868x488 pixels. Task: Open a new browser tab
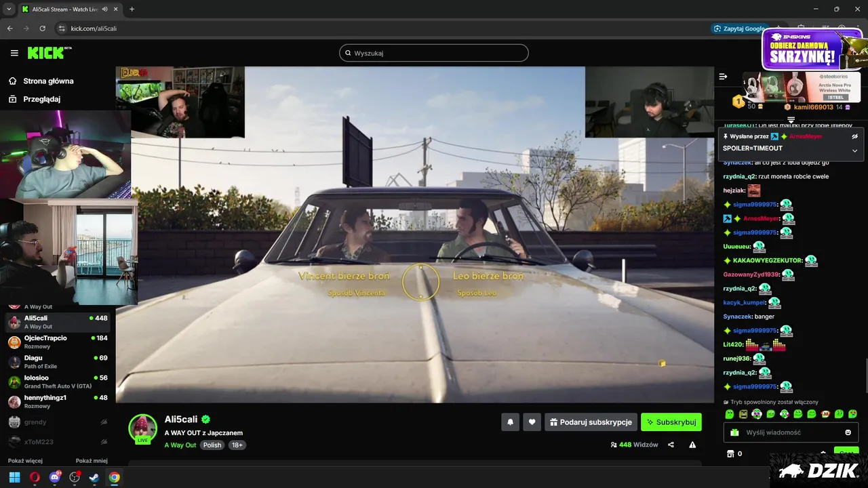(x=132, y=9)
